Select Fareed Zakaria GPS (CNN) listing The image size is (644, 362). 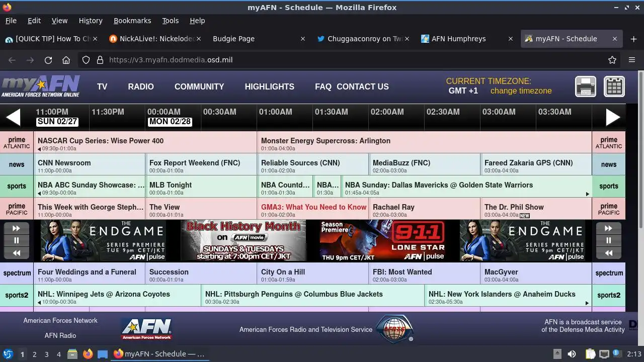point(536,164)
